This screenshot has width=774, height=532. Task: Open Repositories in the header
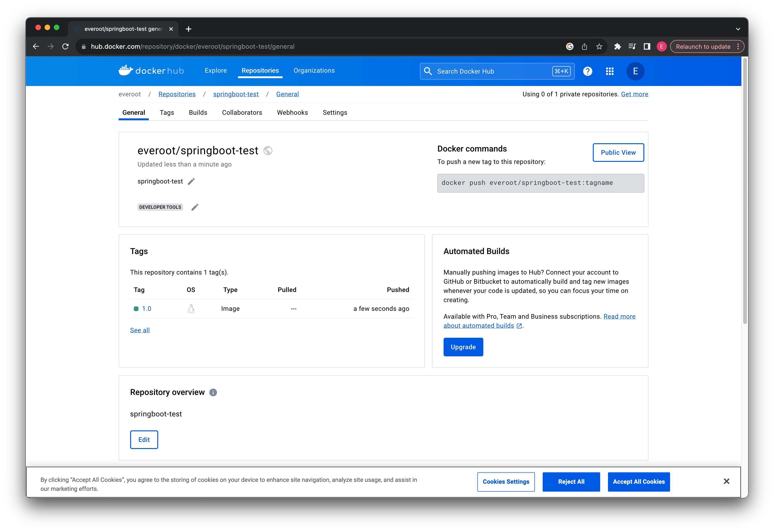tap(260, 71)
